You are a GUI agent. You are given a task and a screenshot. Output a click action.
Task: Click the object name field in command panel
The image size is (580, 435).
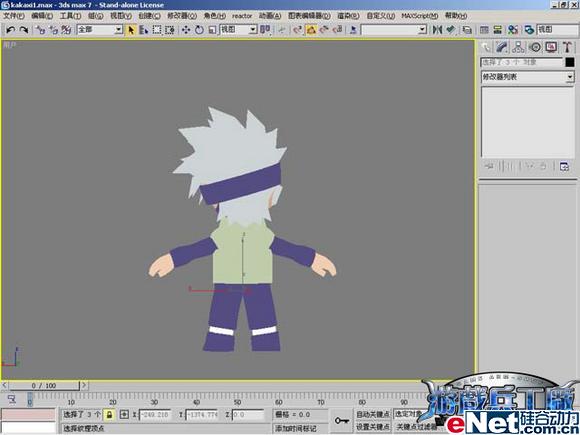[x=522, y=62]
